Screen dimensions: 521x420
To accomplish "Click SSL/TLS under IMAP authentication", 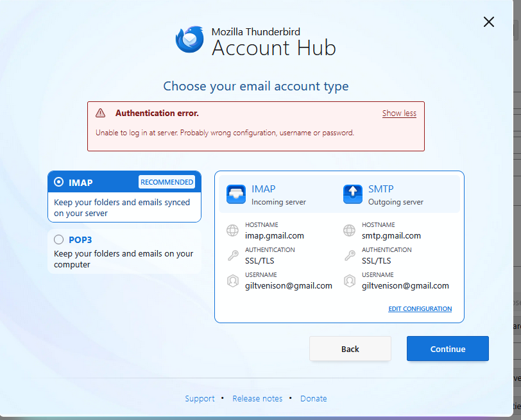I will (x=259, y=260).
